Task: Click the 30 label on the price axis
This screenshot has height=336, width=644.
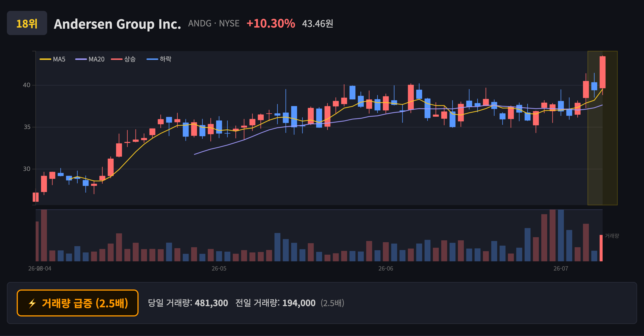Action: 26,169
